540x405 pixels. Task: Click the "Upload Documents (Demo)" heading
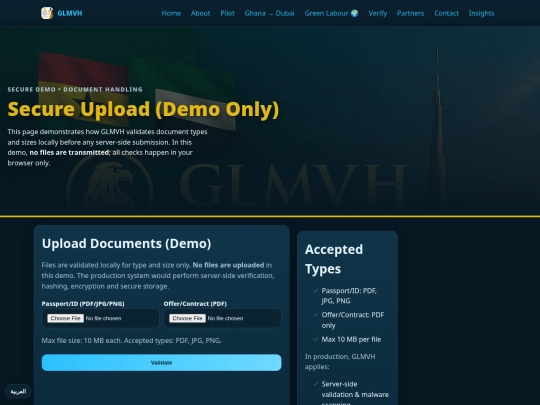coord(126,243)
